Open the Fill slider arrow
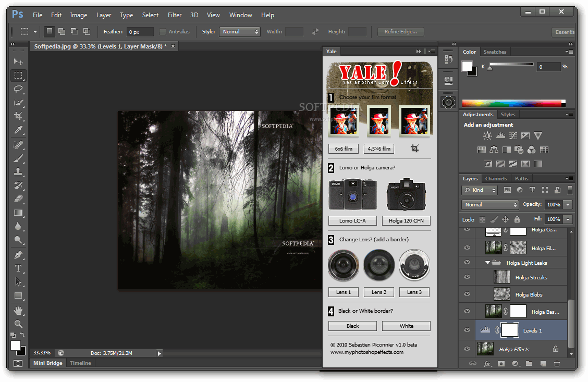The width and height of the screenshot is (588, 382). click(x=568, y=219)
